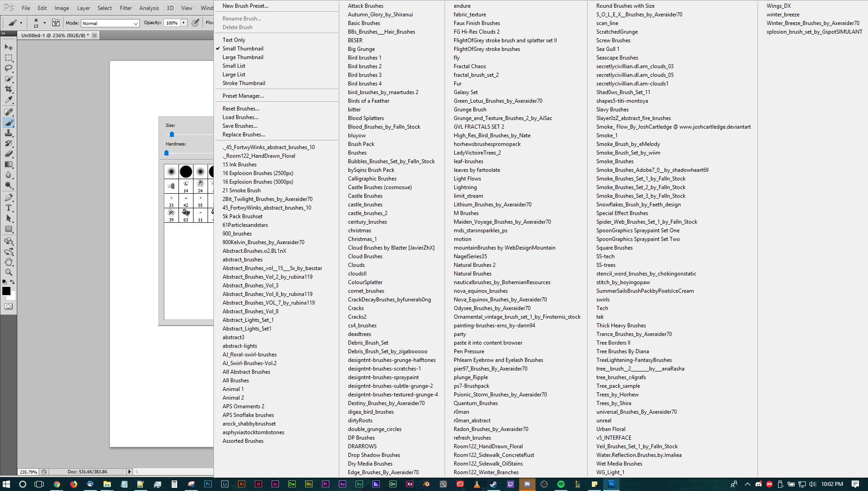Open the brush preset picker arrow
Viewport: 868px width, 491px height.
coord(45,23)
